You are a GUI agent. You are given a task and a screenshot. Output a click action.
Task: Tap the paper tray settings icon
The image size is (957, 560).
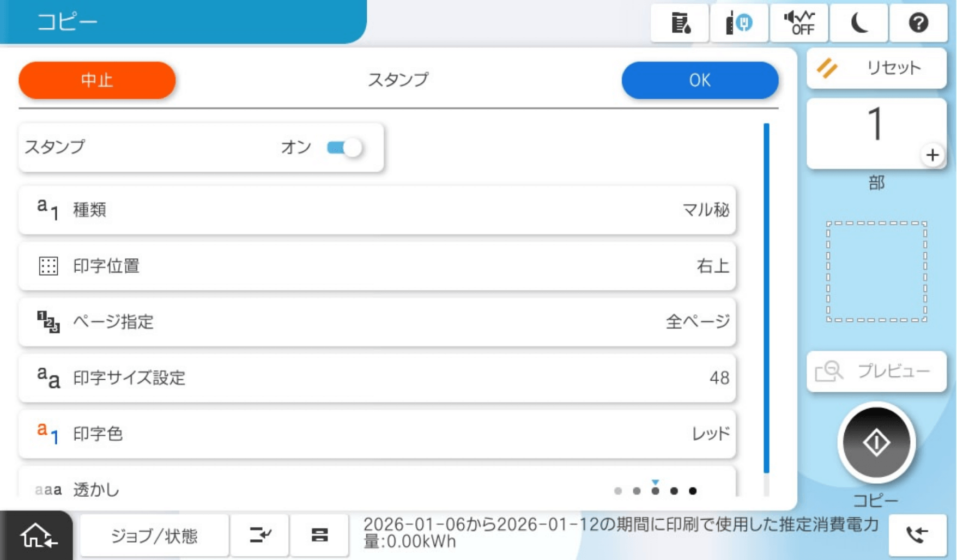[319, 535]
